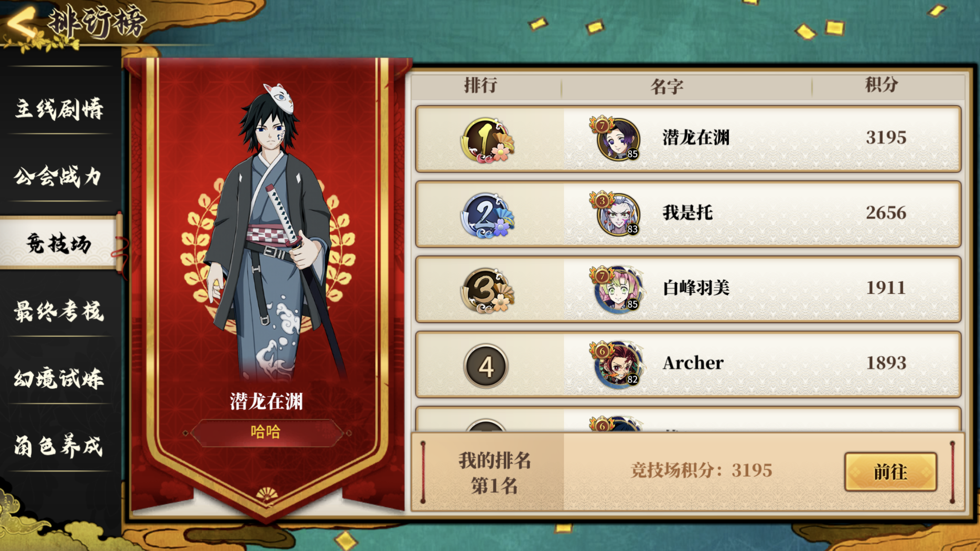980x551 pixels.
Task: Click the 前往 button
Action: pos(891,472)
